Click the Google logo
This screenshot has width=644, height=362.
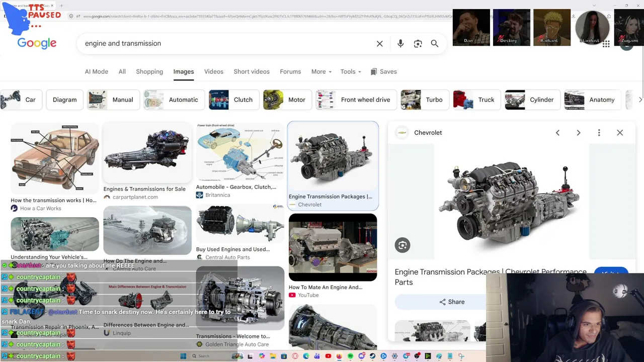pyautogui.click(x=37, y=43)
